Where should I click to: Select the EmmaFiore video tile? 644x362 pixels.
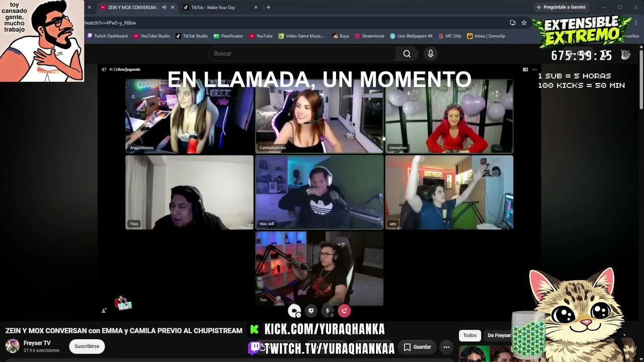tap(449, 116)
